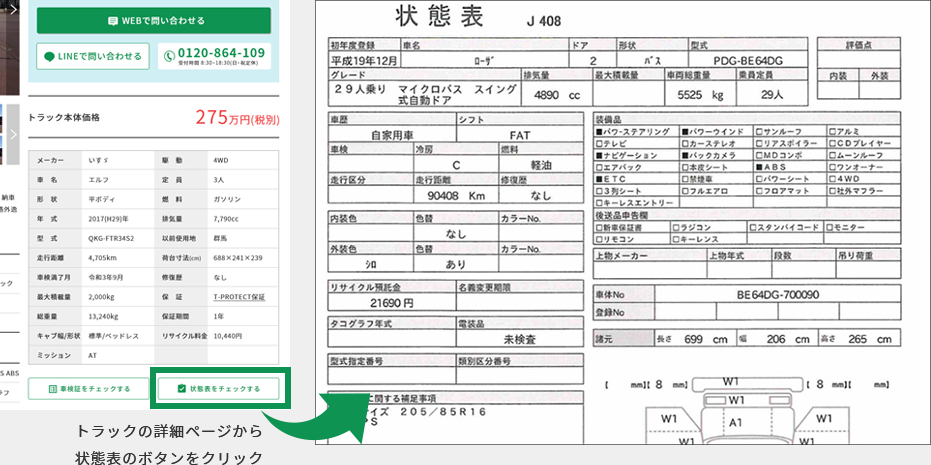Screen dimensions: 931x465
Task: Toggle ナビゲーション checkbox on the condition sheet
Action: (599, 156)
